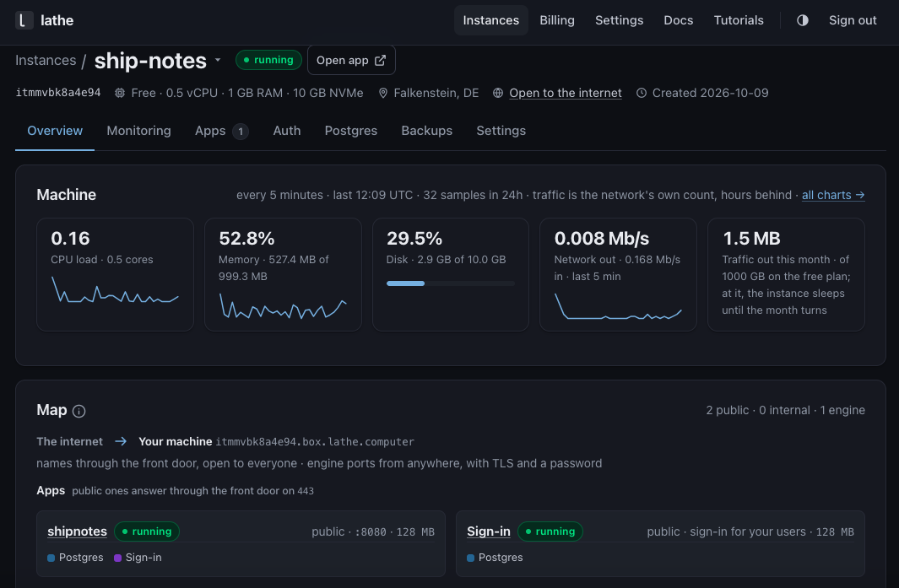Open the Postgres tab
899x588 pixels.
[351, 131]
